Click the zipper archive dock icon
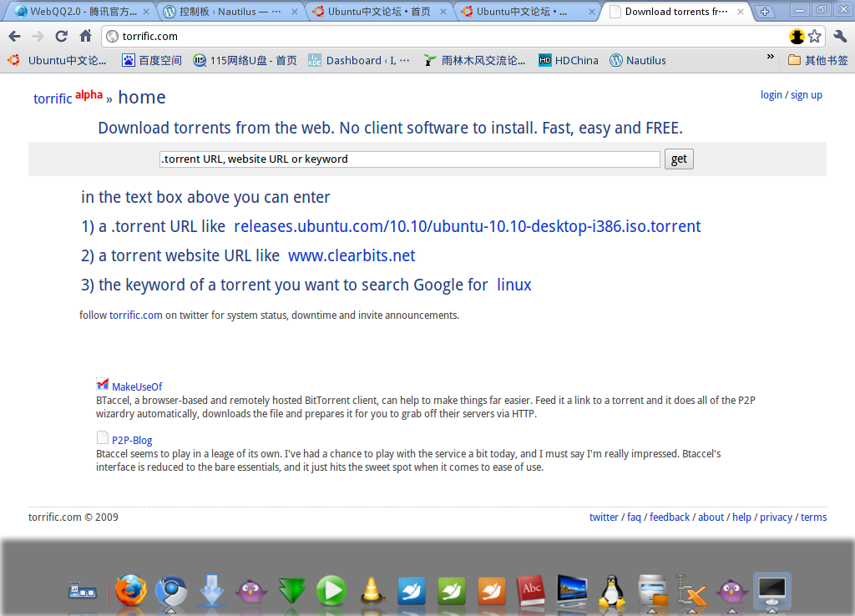Image resolution: width=855 pixels, height=616 pixels. pos(691,591)
